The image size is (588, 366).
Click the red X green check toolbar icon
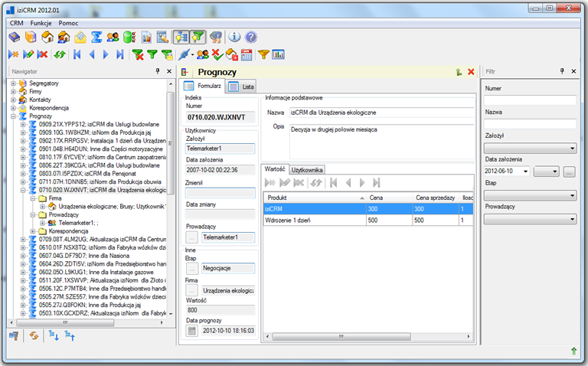(x=217, y=55)
